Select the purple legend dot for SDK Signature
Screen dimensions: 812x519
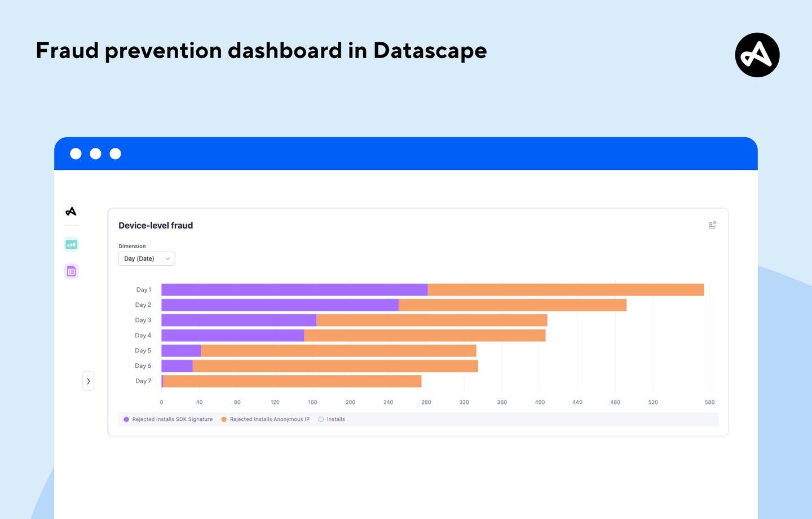126,419
